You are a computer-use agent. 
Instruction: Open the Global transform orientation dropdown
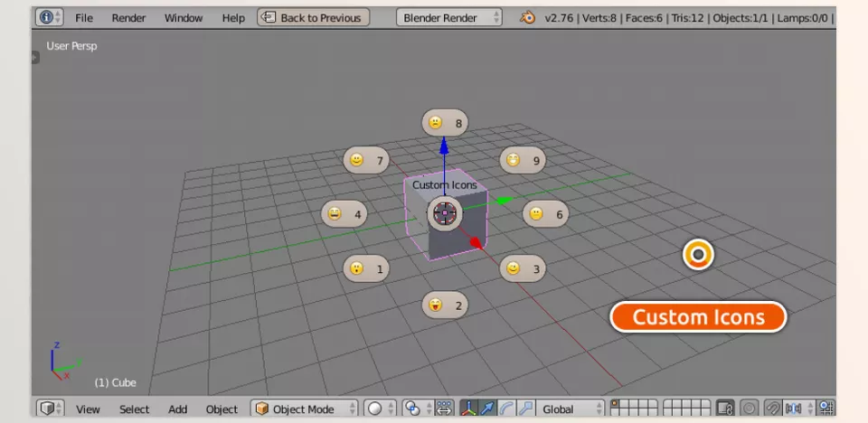click(571, 409)
